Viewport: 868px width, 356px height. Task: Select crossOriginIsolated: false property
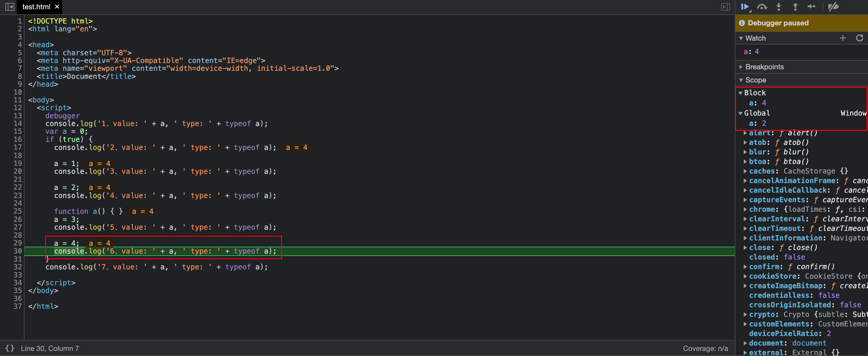click(805, 305)
